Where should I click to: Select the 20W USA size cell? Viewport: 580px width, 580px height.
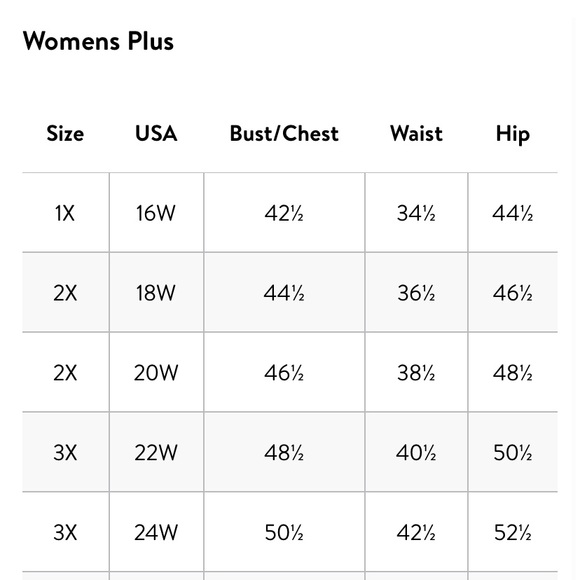click(x=156, y=372)
